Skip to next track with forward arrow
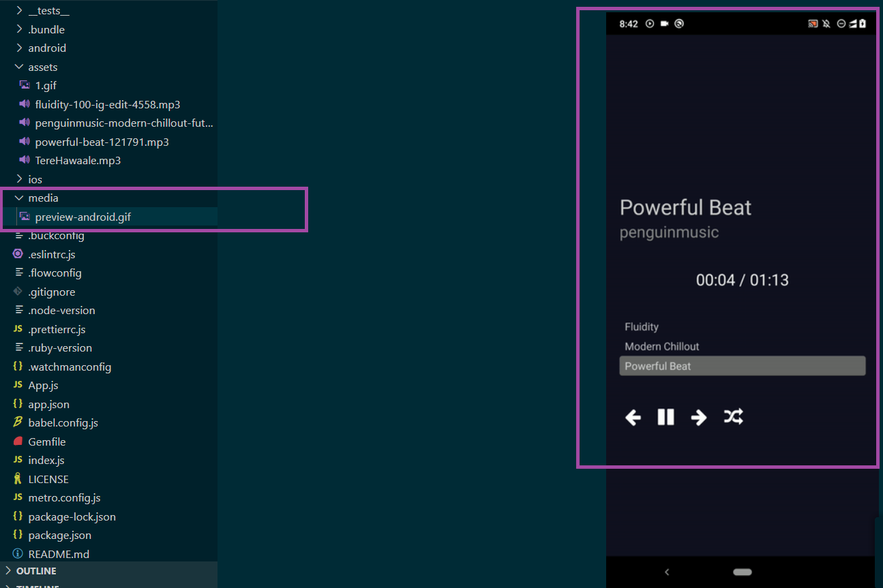 coord(699,417)
